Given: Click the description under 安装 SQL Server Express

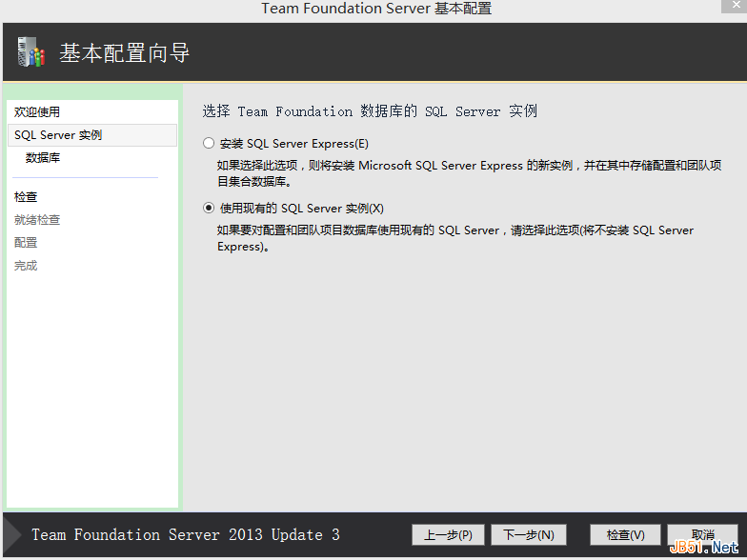Looking at the screenshot, I should (469, 173).
